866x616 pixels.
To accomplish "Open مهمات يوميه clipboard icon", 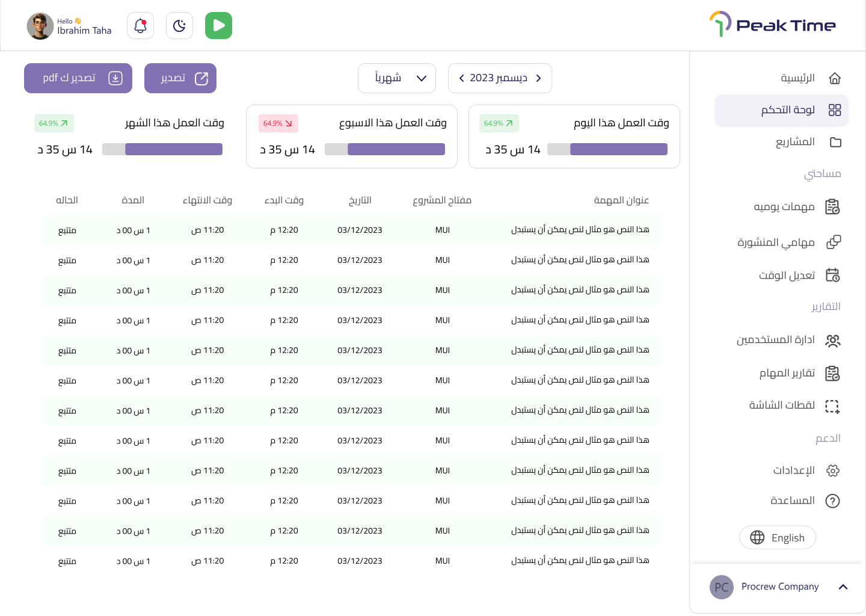I will tap(832, 207).
